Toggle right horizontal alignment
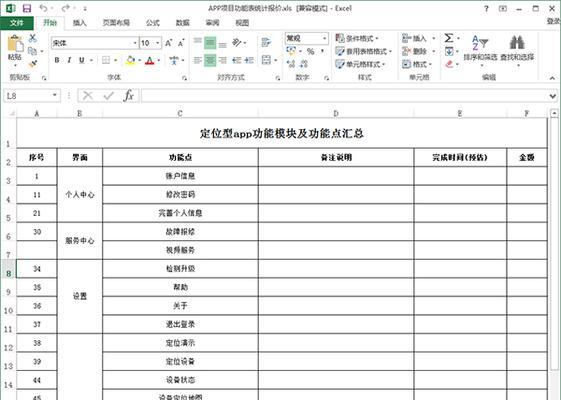Viewport: 561px width, 400px height. tap(223, 60)
